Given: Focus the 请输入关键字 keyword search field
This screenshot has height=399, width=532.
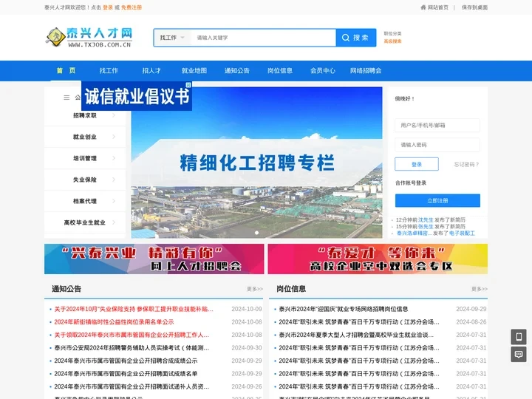Looking at the screenshot, I should point(263,38).
